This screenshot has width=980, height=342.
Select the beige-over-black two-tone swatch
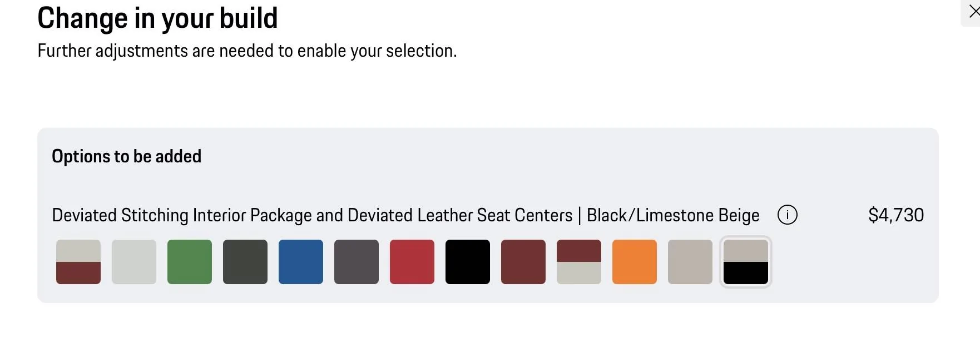[746, 262]
